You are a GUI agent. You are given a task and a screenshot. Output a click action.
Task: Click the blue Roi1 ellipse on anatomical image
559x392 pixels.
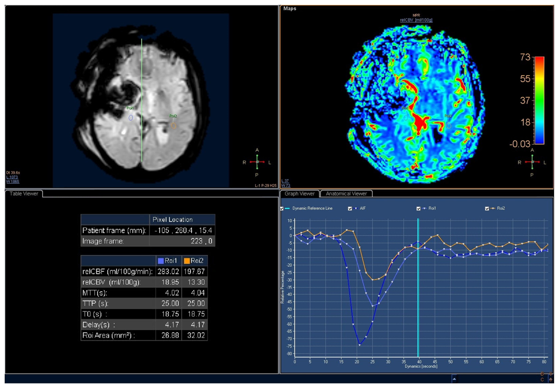(131, 118)
